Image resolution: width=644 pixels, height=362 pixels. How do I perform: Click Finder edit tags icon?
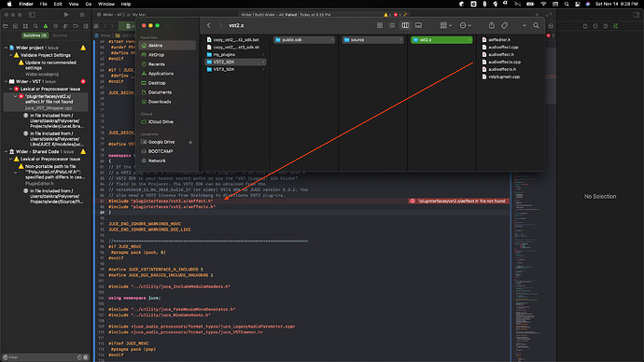point(504,25)
